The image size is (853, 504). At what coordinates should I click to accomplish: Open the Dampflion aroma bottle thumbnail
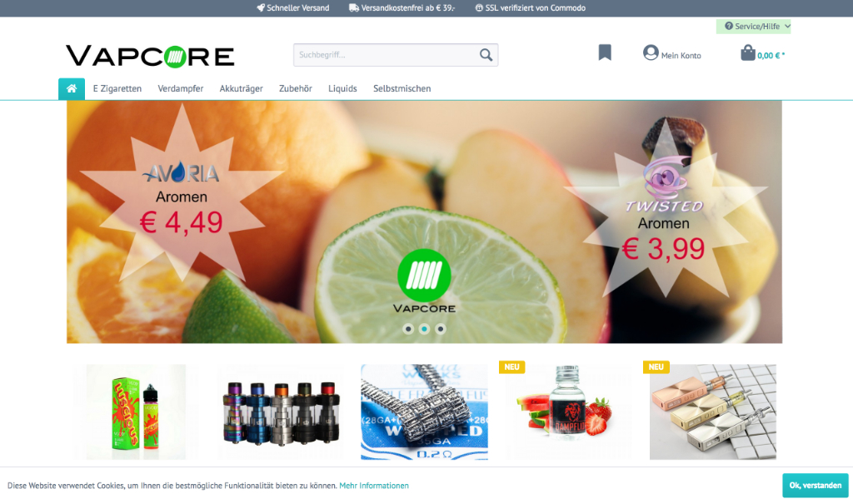coord(568,412)
